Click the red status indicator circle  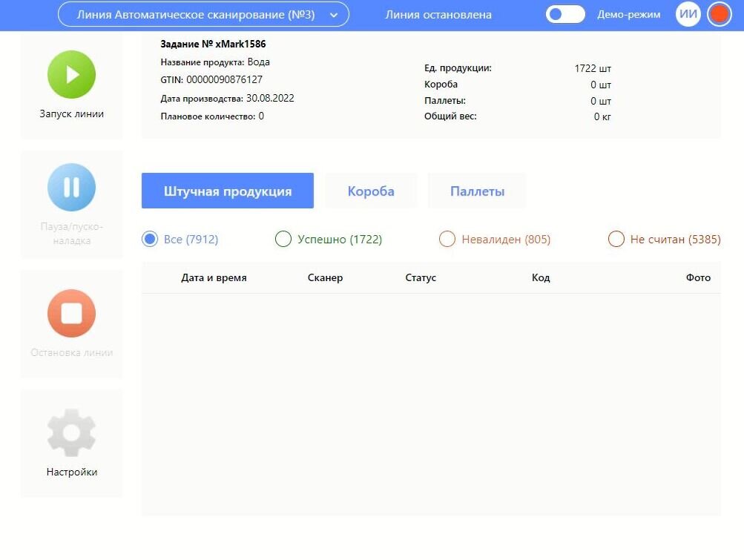(720, 14)
